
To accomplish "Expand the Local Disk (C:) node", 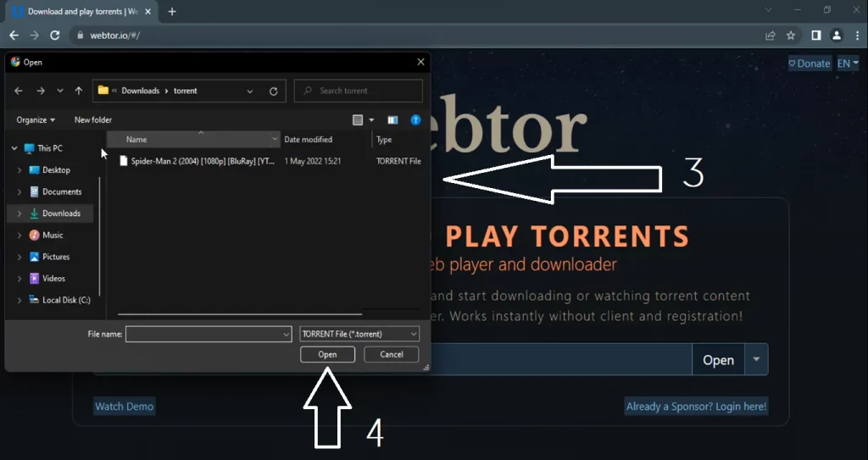I will tap(19, 300).
